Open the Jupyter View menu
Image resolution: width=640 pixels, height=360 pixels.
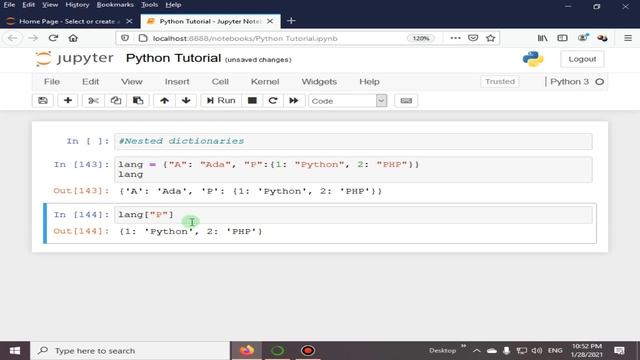click(132, 82)
